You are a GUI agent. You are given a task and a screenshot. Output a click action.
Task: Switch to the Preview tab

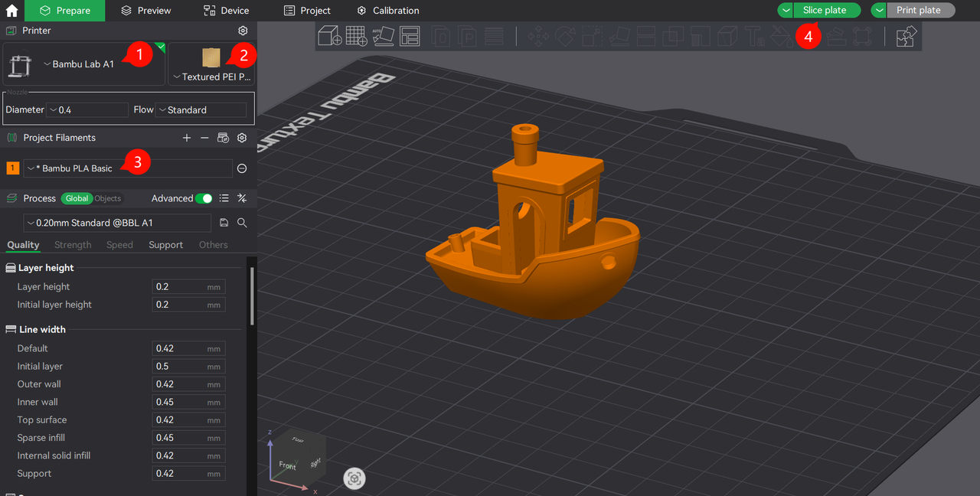146,11
